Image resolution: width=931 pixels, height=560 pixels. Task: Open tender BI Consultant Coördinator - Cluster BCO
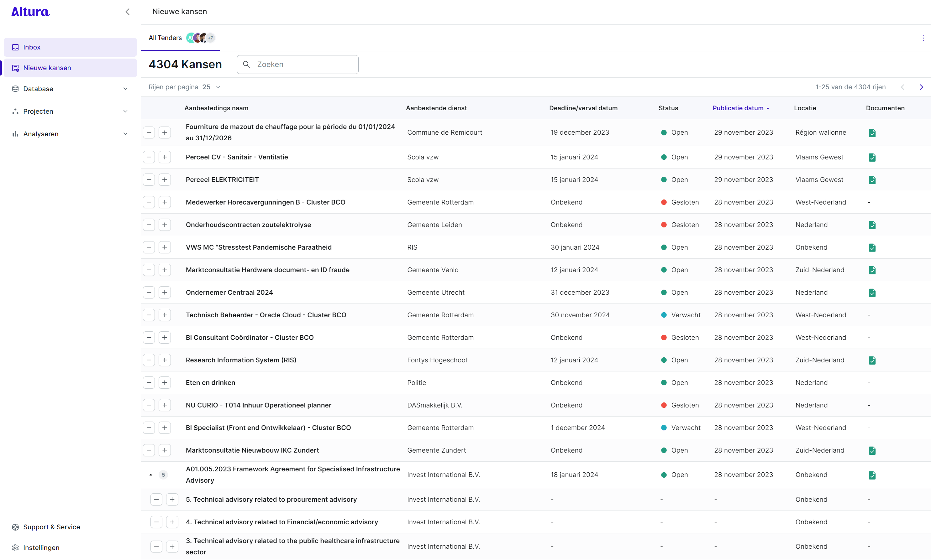(250, 338)
